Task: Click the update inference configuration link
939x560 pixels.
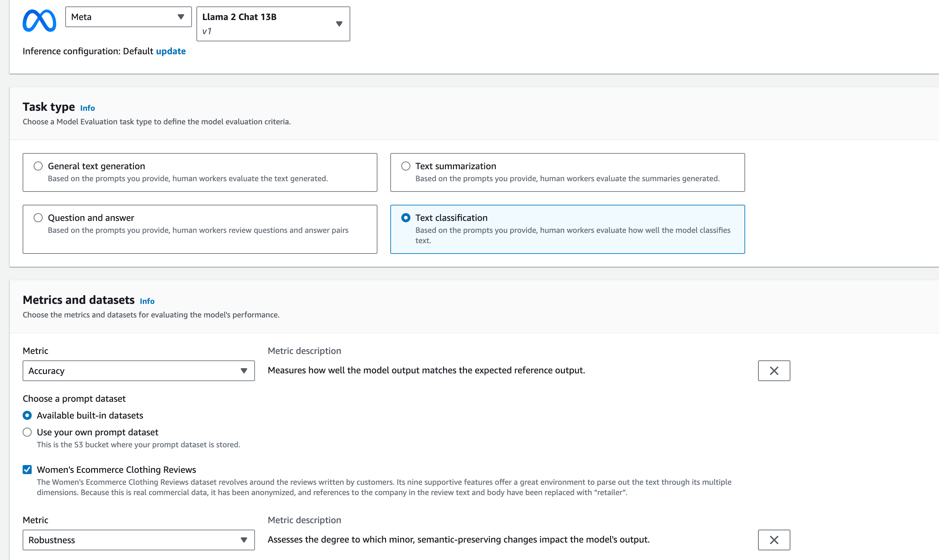Action: pos(171,51)
